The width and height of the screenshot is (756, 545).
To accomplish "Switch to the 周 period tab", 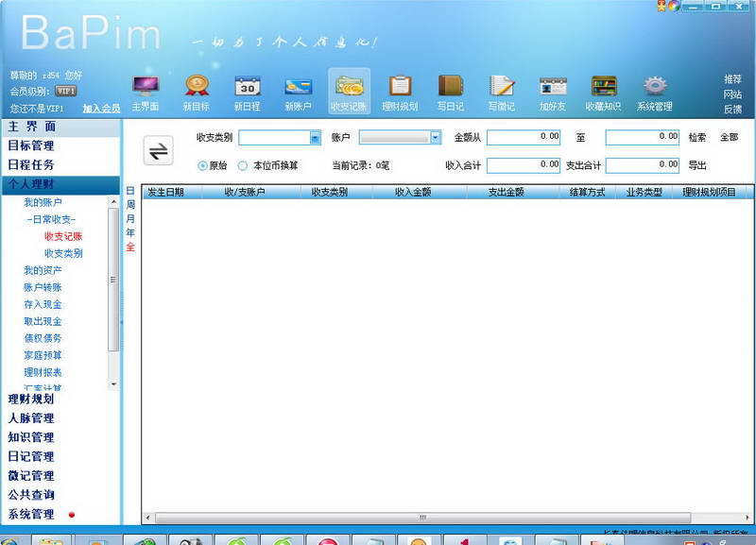I will click(130, 205).
